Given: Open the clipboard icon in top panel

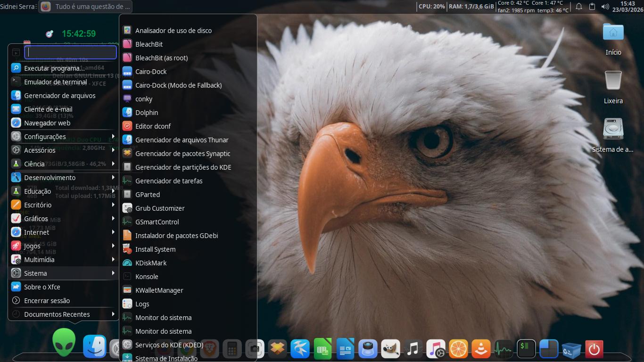Looking at the screenshot, I should [592, 7].
